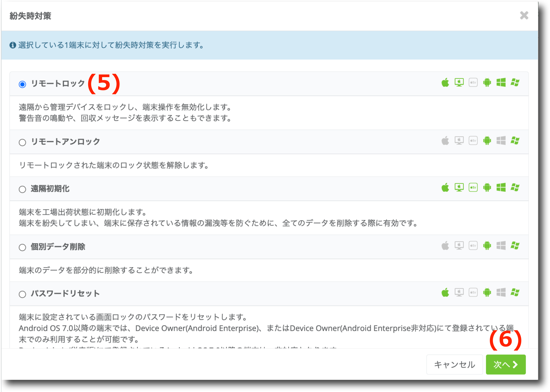The height and width of the screenshot is (392, 550).
Task: Click the description 端末を工場出荷状態に初期化します。
Action: 83,213
